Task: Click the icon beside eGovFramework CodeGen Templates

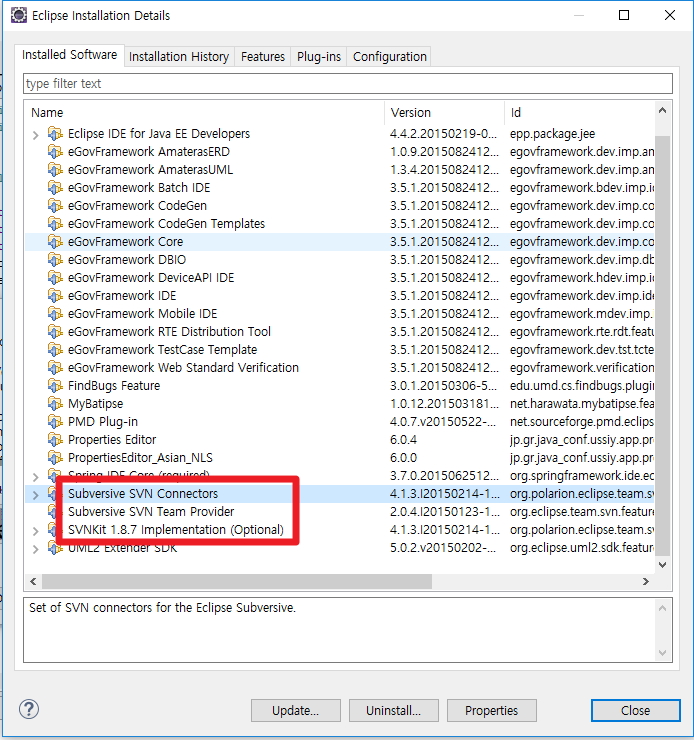Action: tap(55, 224)
